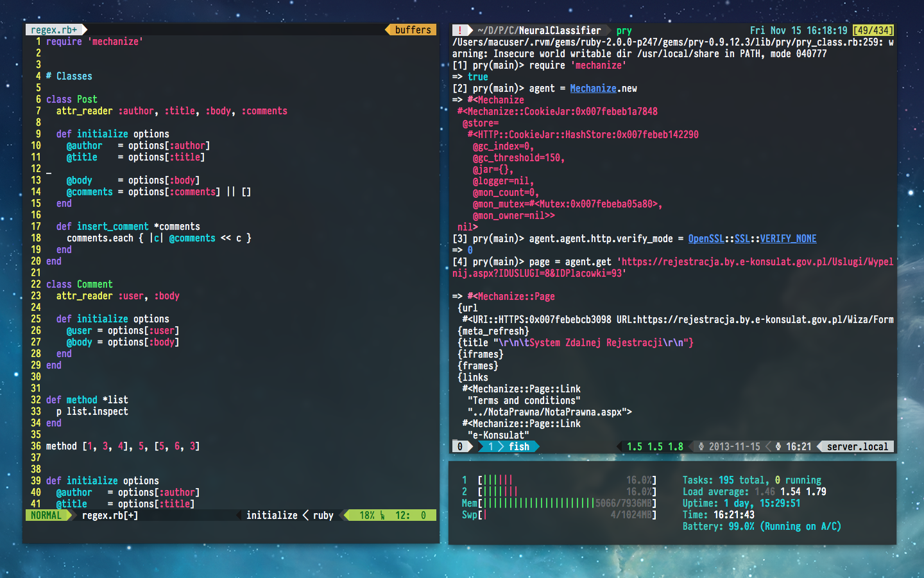Click the "Terms and conditions" link text
924x578 pixels.
[x=524, y=400]
